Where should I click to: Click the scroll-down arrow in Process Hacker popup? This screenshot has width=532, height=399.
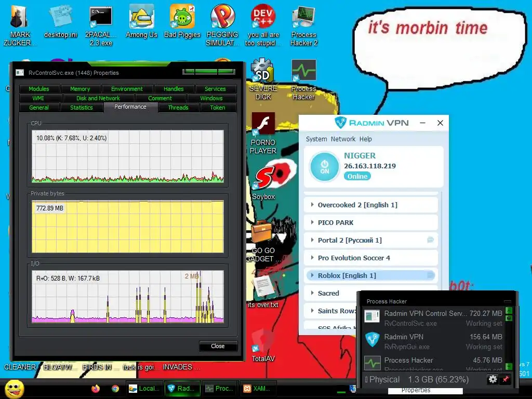point(509,366)
